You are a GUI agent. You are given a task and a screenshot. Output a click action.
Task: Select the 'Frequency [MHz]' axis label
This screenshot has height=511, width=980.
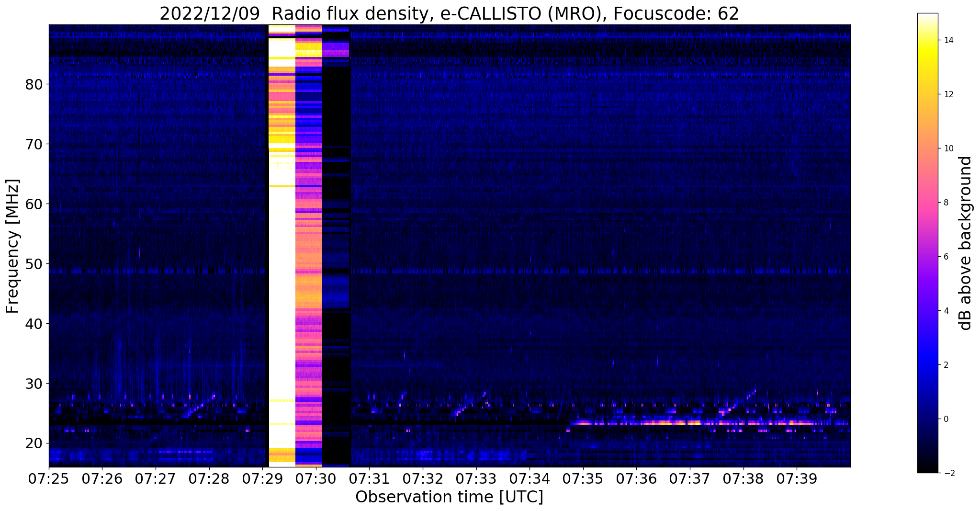point(13,246)
